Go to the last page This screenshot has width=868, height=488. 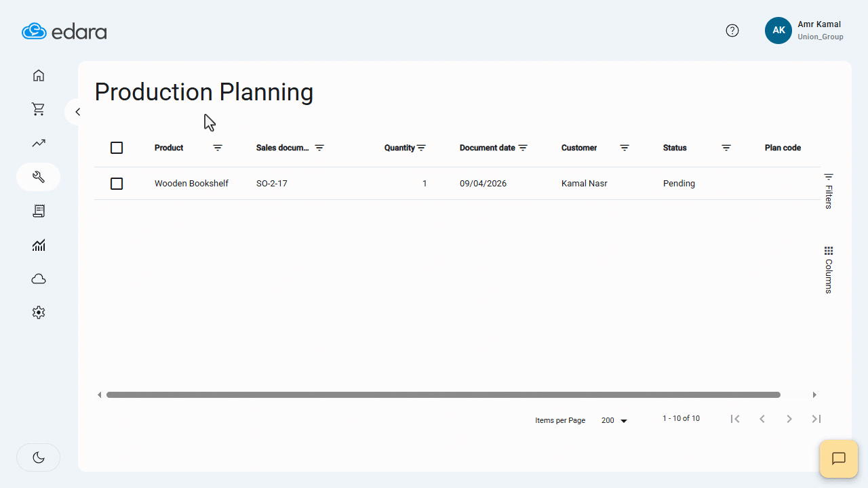coord(816,419)
